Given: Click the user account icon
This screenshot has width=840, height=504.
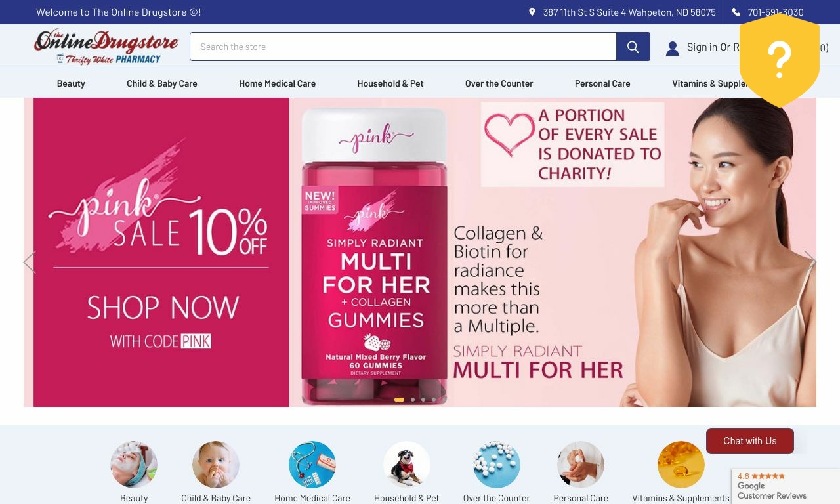Looking at the screenshot, I should (673, 48).
